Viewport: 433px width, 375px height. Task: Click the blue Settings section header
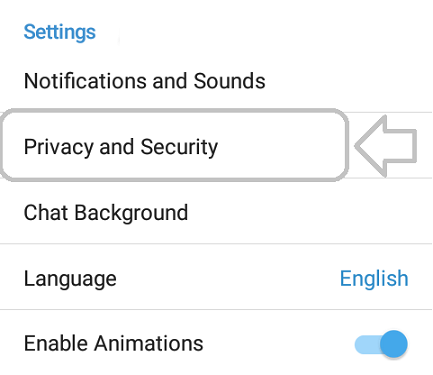(x=60, y=32)
